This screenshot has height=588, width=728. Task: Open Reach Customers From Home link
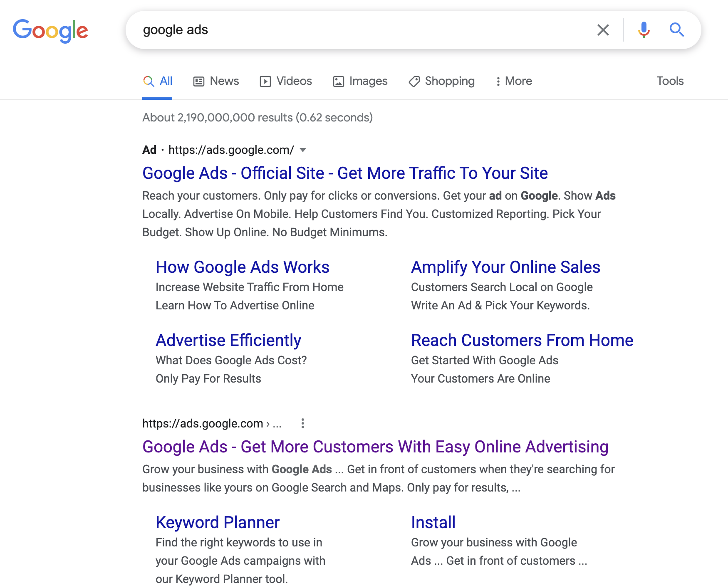[522, 340]
